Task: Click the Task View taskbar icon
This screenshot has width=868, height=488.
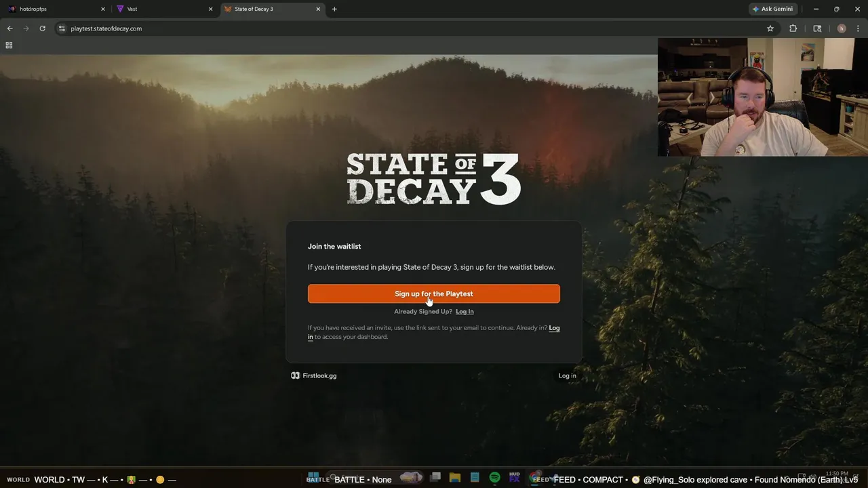Action: pos(435,478)
